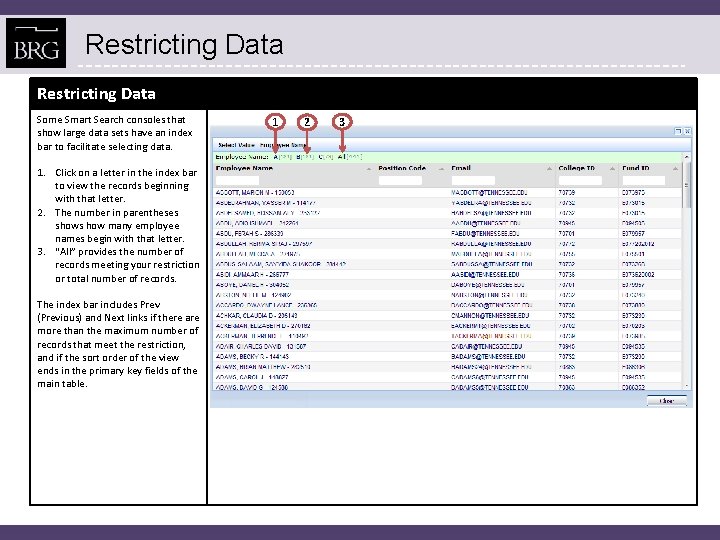Click the vertical scrollbar thumb
The width and height of the screenshot is (720, 540).
[x=686, y=185]
